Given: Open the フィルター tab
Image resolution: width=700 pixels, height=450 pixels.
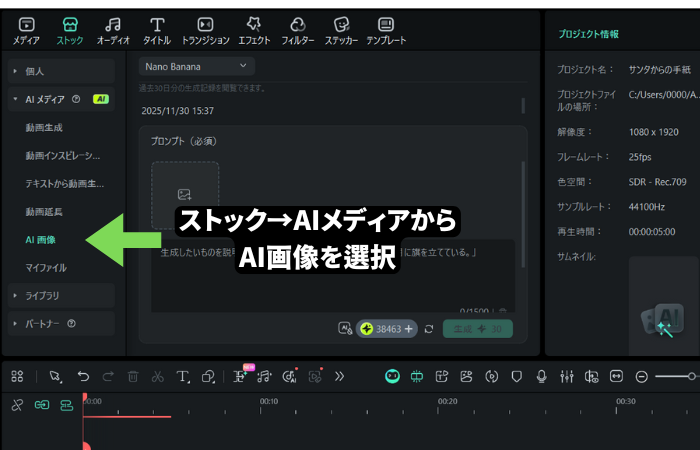Looking at the screenshot, I should point(298,31).
